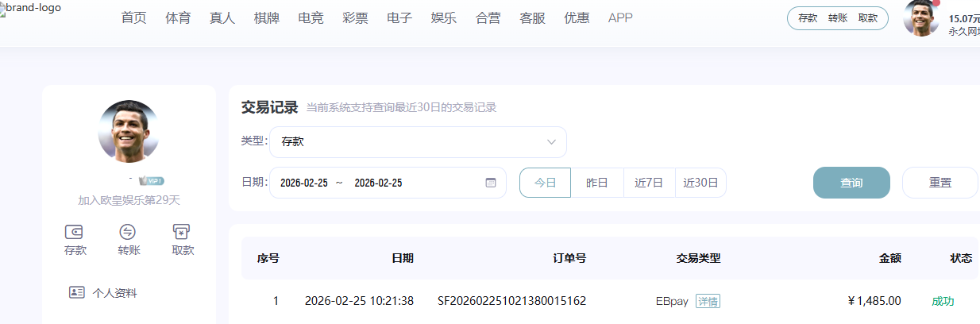Click 取款 in the top header pill
The width and height of the screenshot is (980, 324).
pos(867,17)
